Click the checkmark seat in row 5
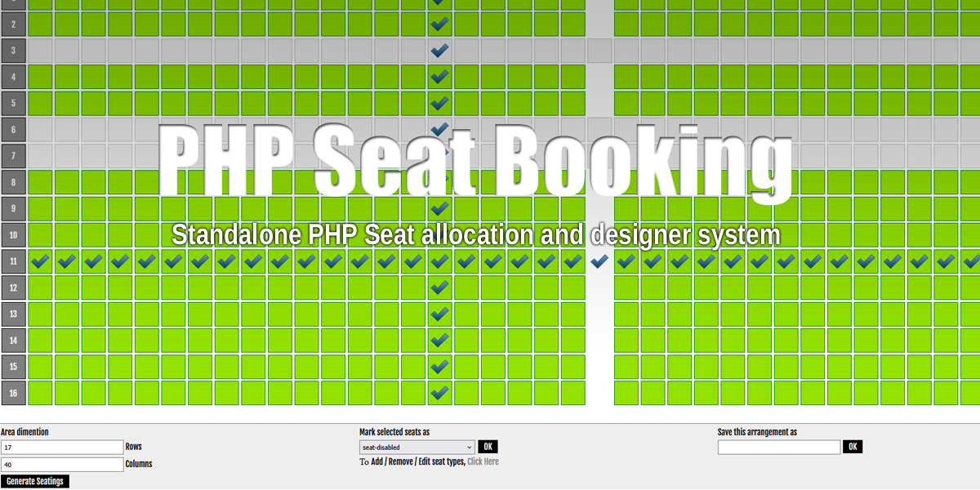The image size is (980, 490). click(439, 103)
